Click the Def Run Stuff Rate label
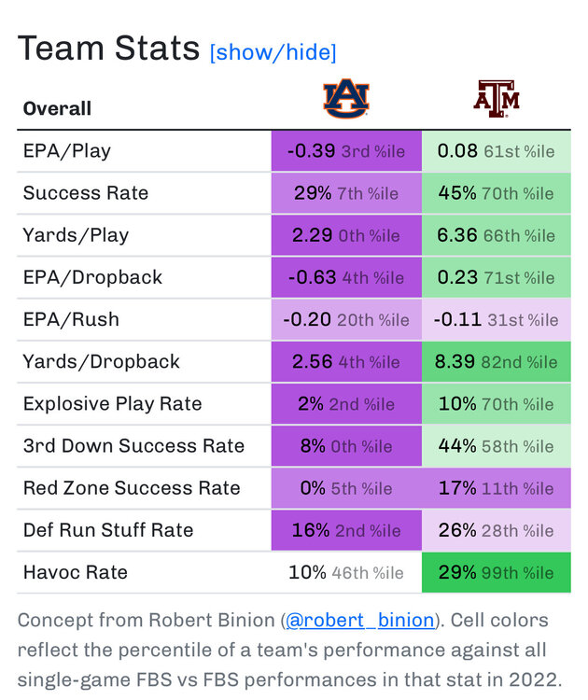588x700 pixels. click(108, 530)
